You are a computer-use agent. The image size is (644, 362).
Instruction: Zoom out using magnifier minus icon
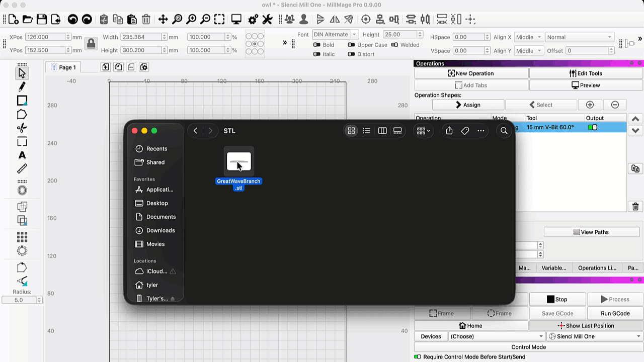205,20
